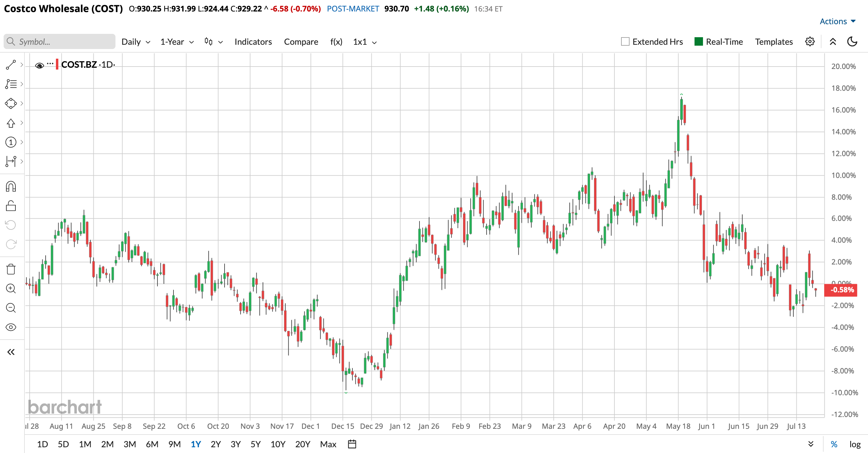Viewport: 868px width, 453px height.
Task: Expand the arrow markers submenu chevron
Action: point(21,123)
